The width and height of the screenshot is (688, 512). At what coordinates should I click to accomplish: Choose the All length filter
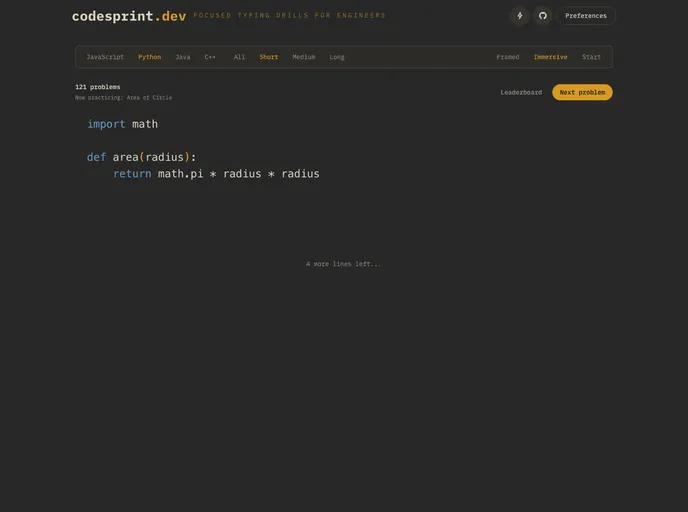[x=239, y=57]
